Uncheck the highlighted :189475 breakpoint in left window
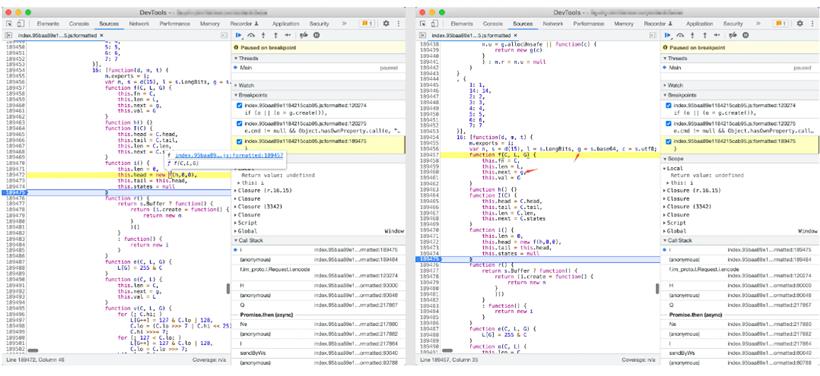 [x=239, y=141]
